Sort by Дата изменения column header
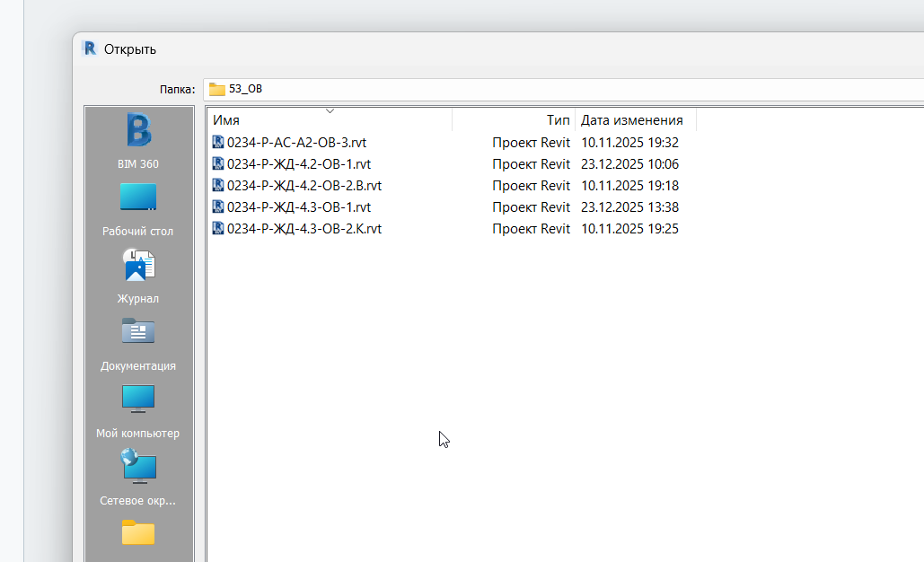This screenshot has width=924, height=562. pos(635,120)
